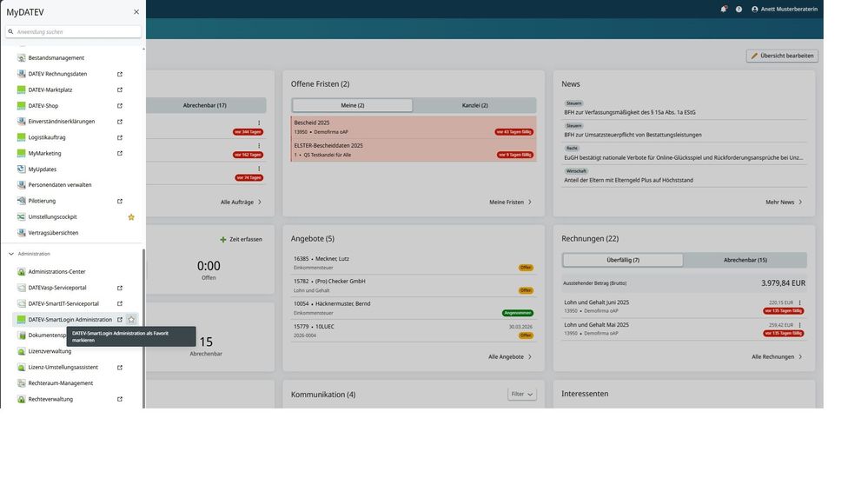Open news BFH zur Verfassungsmäßigkeit des § 15a
The height and width of the screenshot is (498, 868).
(x=630, y=112)
